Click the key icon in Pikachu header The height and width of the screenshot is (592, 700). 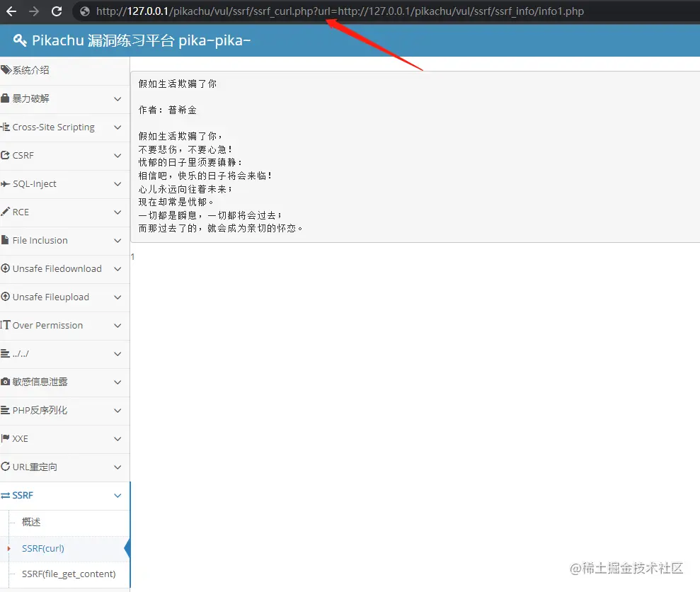click(x=20, y=40)
